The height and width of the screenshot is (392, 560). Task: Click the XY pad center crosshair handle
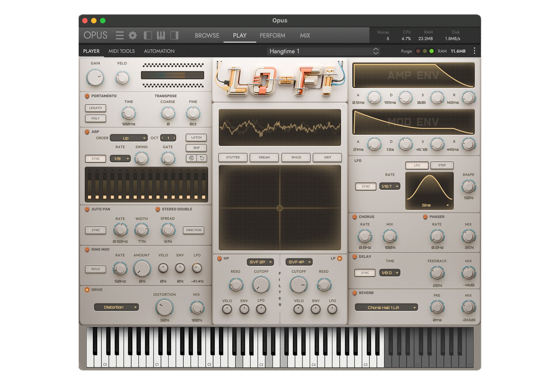(x=280, y=208)
